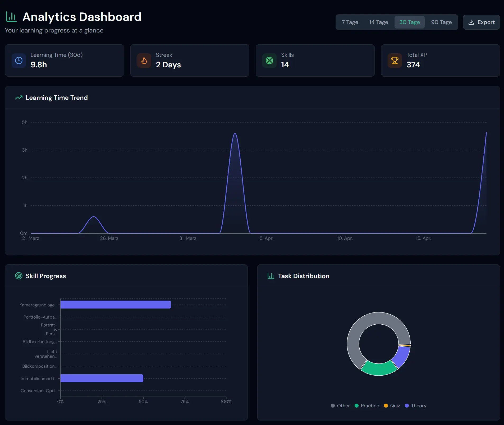The width and height of the screenshot is (504, 425).
Task: Click the bar chart logo beside Analytics Dashboard
Action: coord(11,17)
